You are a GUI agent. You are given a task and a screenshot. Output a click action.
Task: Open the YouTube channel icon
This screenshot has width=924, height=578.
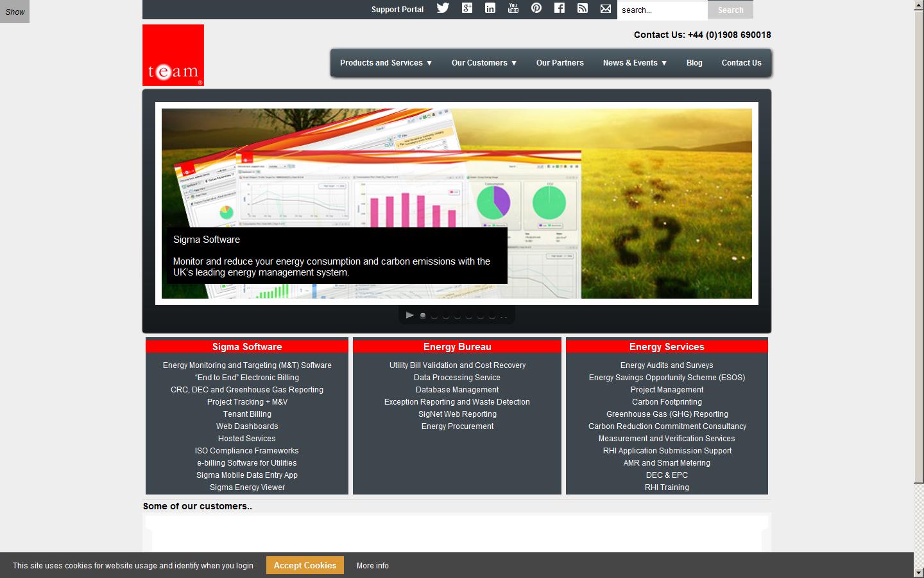[x=513, y=8]
